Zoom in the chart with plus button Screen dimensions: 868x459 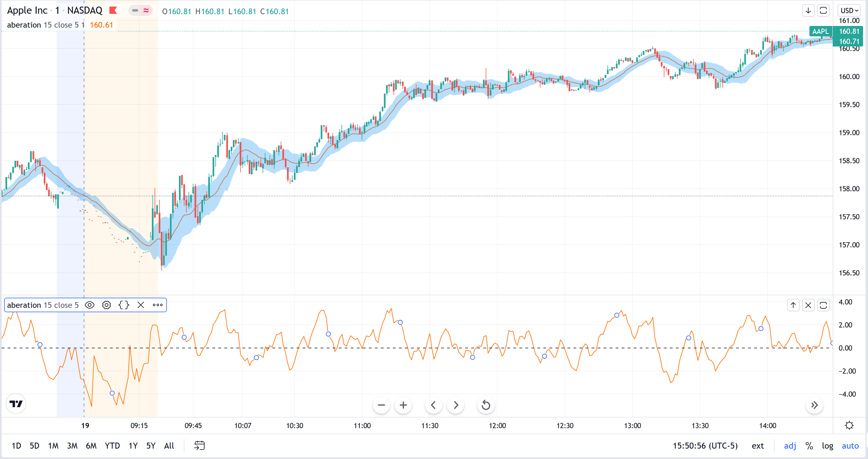point(403,405)
